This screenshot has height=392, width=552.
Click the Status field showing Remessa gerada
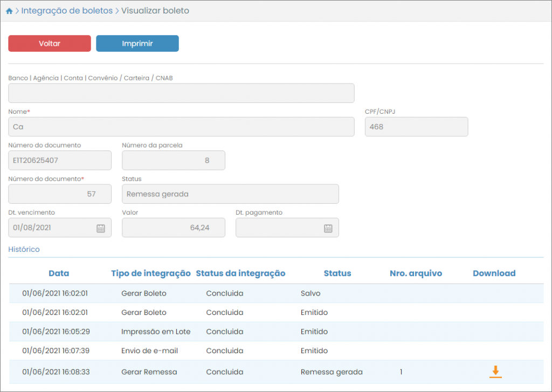coord(230,194)
